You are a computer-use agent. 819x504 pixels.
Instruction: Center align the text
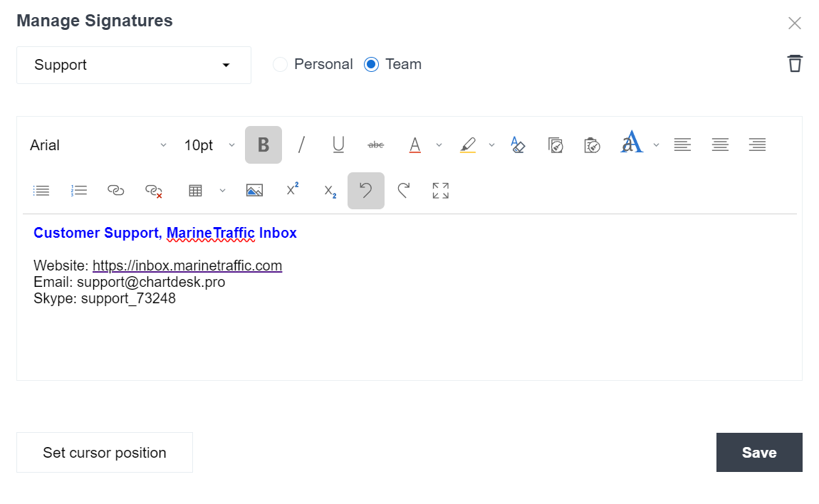pyautogui.click(x=720, y=145)
